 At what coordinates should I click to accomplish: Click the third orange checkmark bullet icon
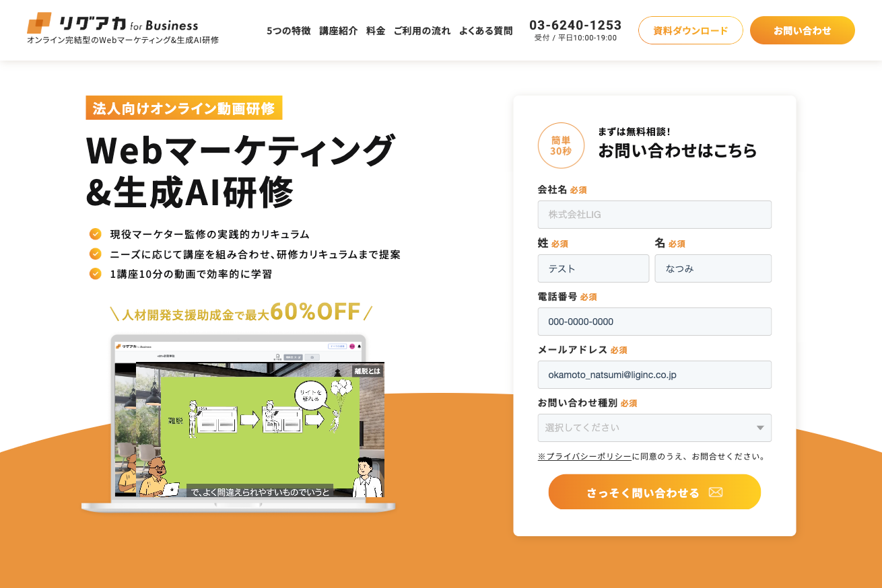96,274
